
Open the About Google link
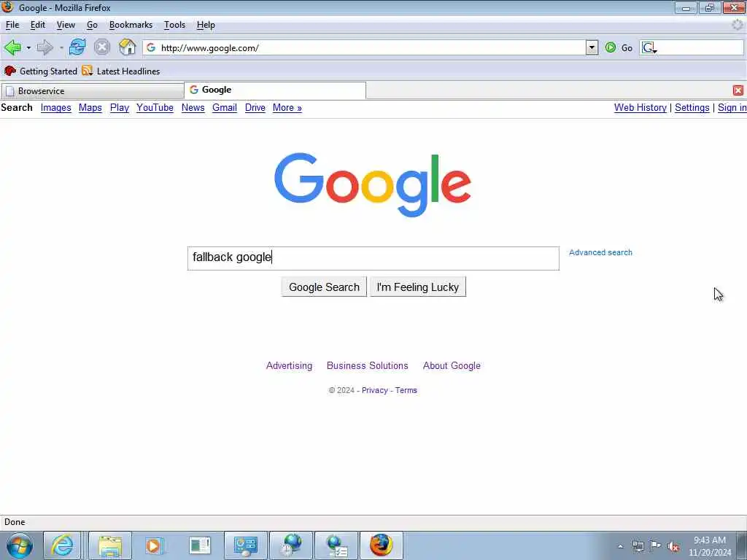[452, 366]
